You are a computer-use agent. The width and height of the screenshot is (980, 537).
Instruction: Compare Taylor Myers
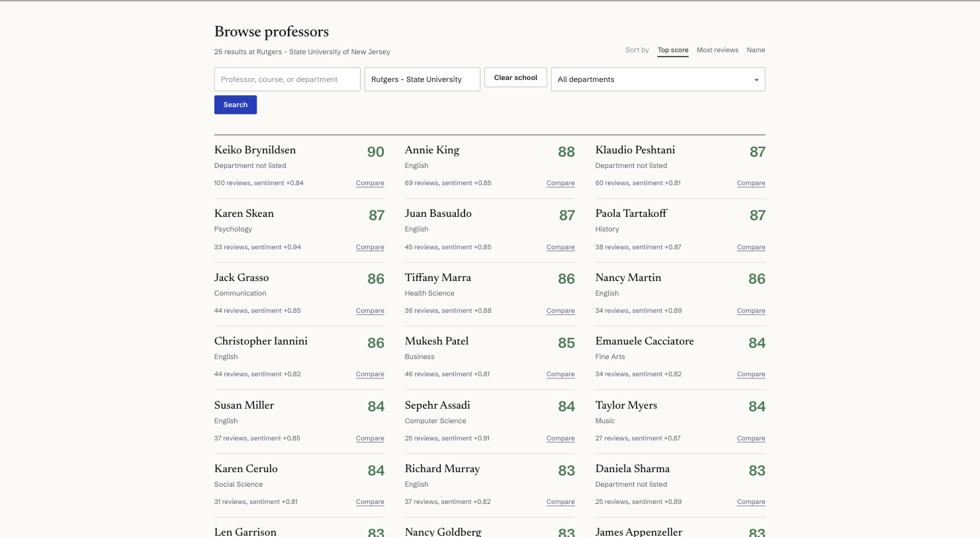click(751, 438)
